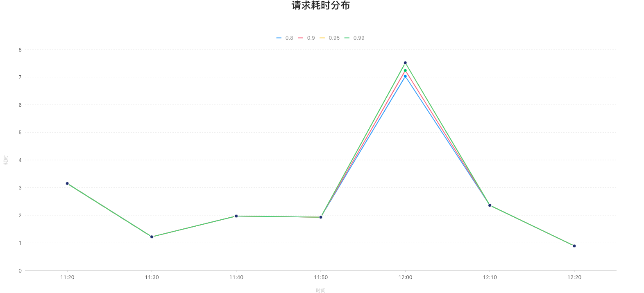Click the chart title 请求耗时分布
Screen dimensions: 644x293
pos(321,5)
